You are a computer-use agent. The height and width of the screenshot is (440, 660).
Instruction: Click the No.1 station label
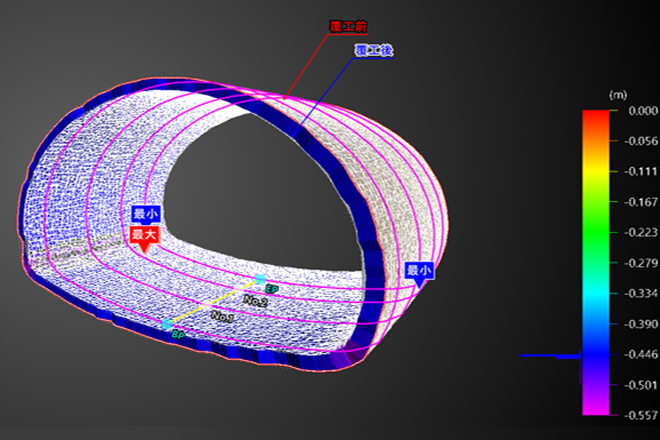tap(222, 316)
